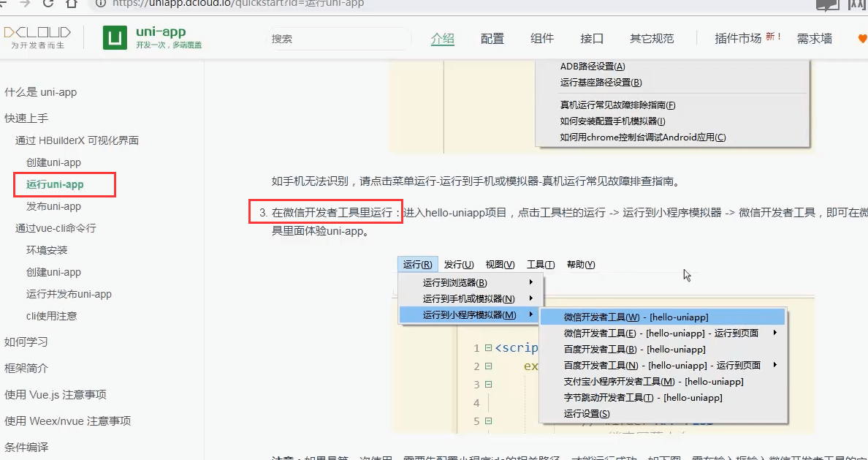Click the DCloud logo
Screen dimensions: 868x460
coord(37,37)
